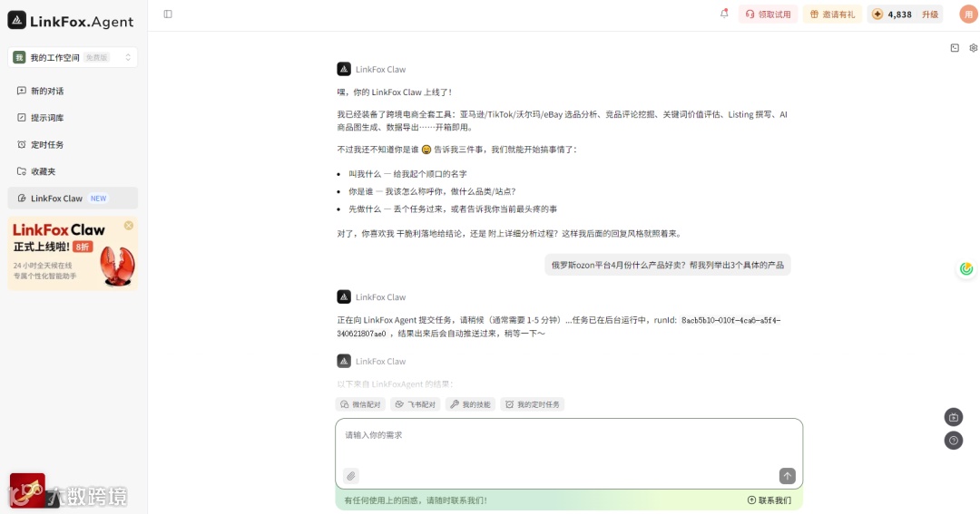Open the notification bell

click(x=724, y=13)
